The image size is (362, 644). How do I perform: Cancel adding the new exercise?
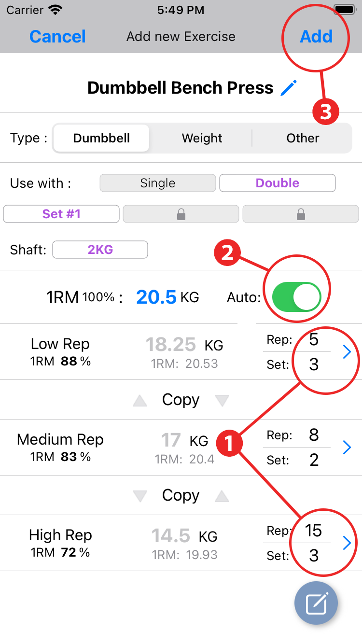[x=57, y=37]
